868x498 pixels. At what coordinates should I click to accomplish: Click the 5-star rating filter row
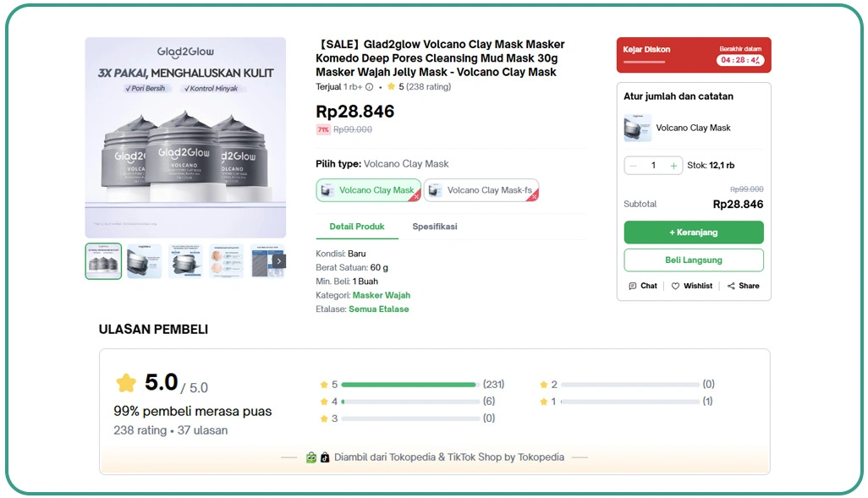(x=409, y=384)
